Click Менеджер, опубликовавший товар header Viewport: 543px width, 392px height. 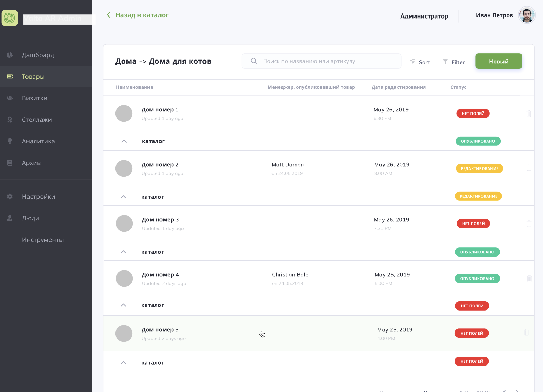pos(311,87)
